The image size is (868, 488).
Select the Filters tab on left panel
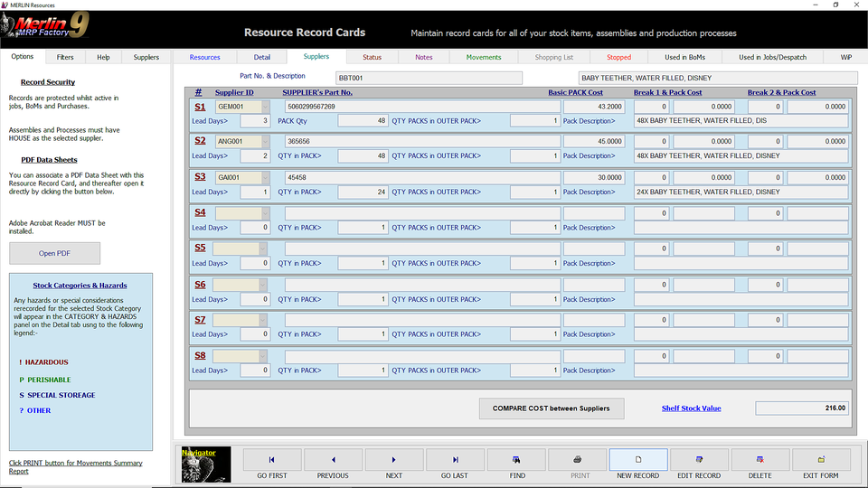pyautogui.click(x=65, y=57)
